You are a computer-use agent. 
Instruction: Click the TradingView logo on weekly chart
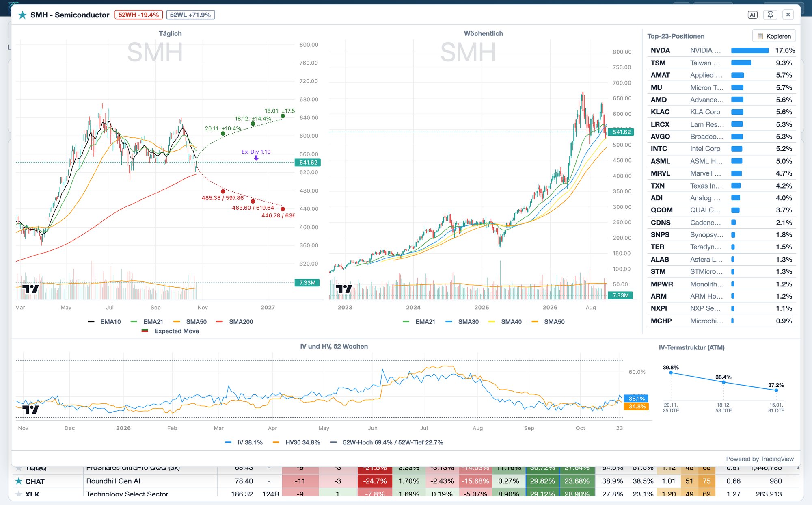click(x=344, y=289)
